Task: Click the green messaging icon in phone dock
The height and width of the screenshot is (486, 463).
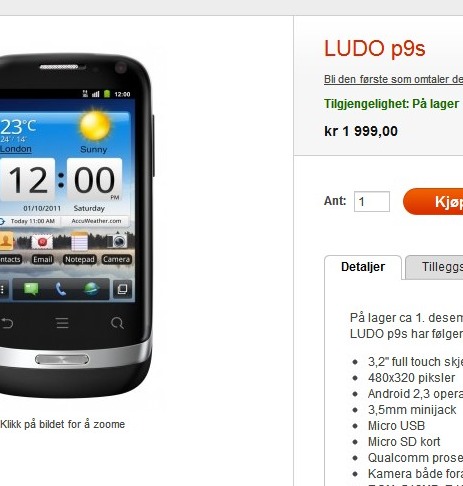Action: point(31,289)
